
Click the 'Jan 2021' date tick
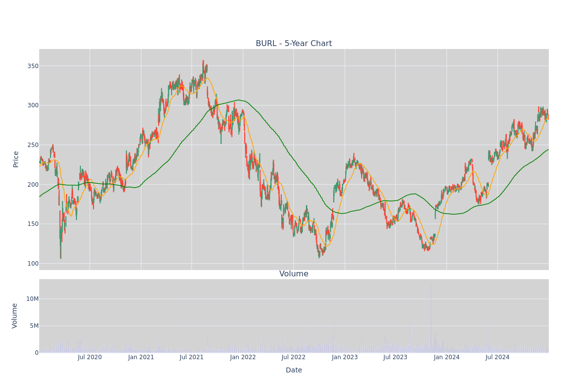tap(141, 357)
